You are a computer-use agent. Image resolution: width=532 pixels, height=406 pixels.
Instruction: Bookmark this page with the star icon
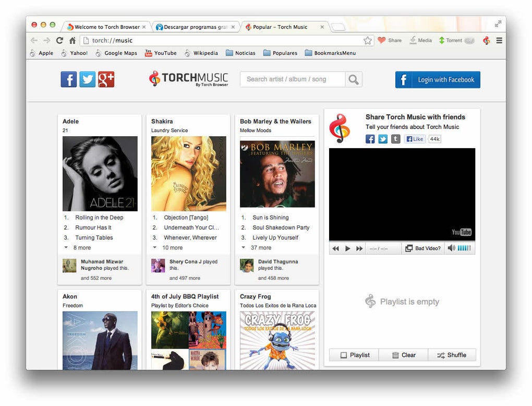click(x=368, y=41)
